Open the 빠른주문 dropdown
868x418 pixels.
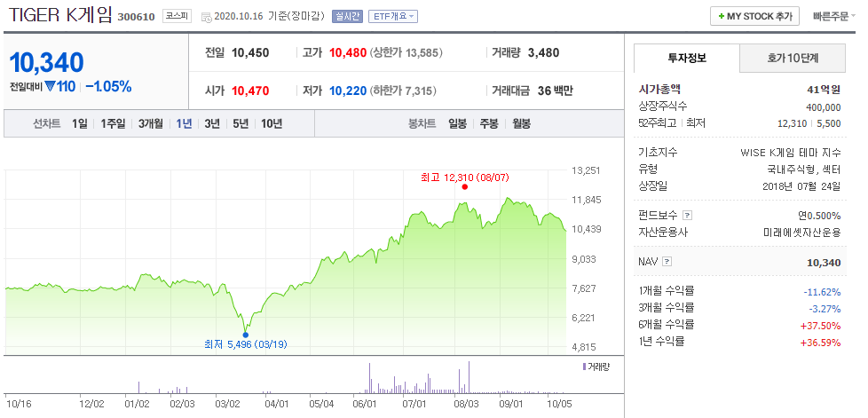point(834,17)
